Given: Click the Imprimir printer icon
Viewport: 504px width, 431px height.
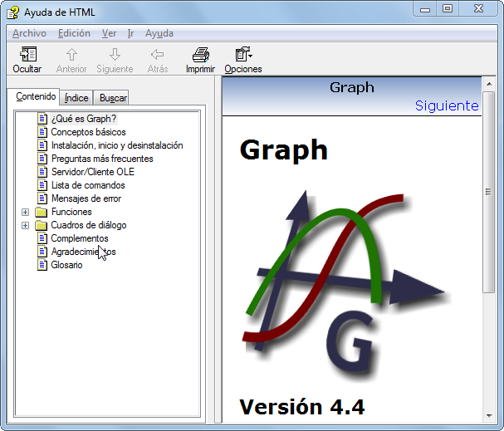Looking at the screenshot, I should (x=201, y=54).
